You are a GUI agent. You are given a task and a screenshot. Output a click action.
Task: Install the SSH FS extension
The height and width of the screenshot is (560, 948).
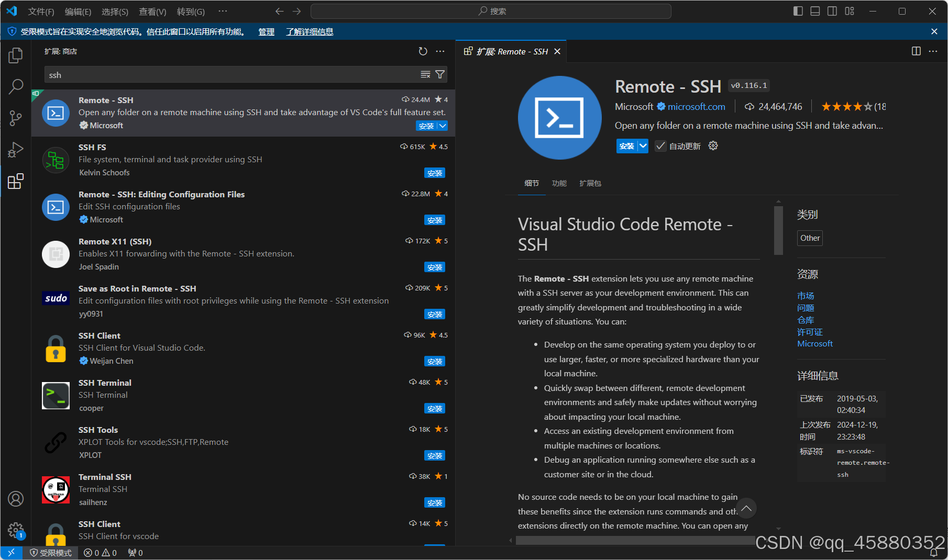click(x=435, y=173)
